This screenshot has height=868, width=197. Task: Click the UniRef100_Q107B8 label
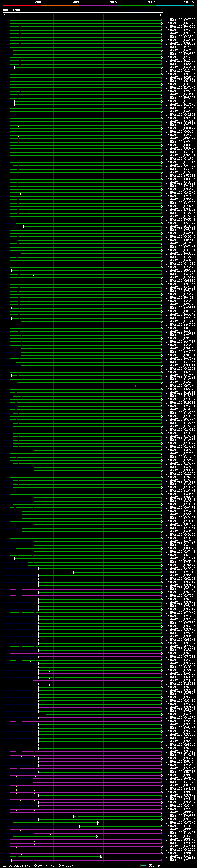pos(180,423)
